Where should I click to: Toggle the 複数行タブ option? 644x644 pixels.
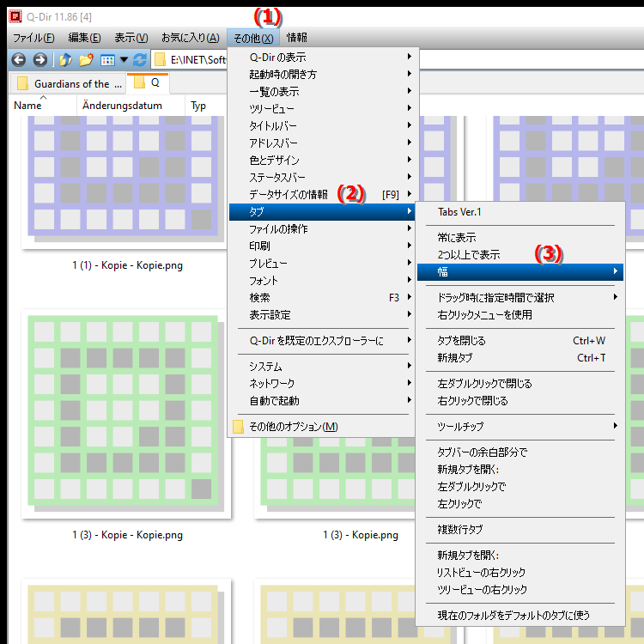[x=520, y=530]
